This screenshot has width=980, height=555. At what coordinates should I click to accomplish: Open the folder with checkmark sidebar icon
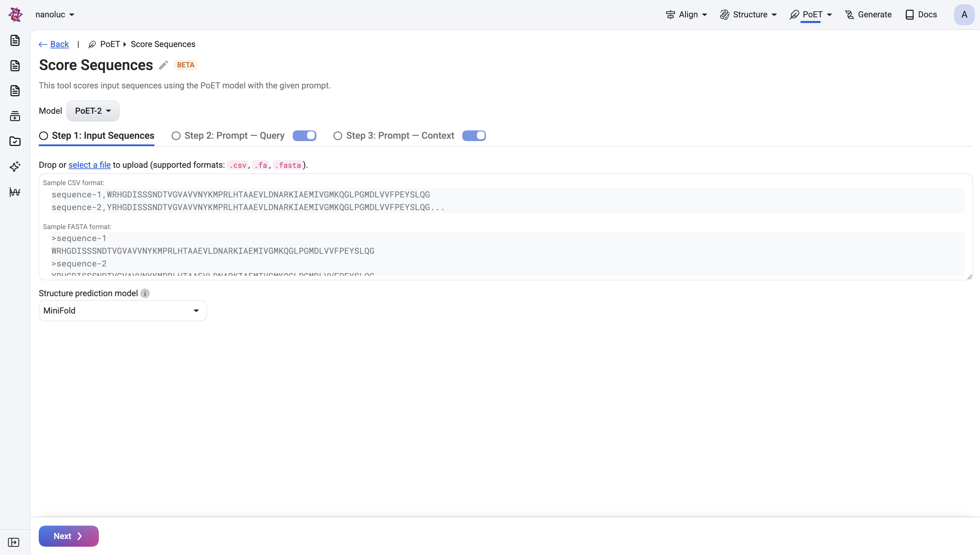[x=15, y=141]
